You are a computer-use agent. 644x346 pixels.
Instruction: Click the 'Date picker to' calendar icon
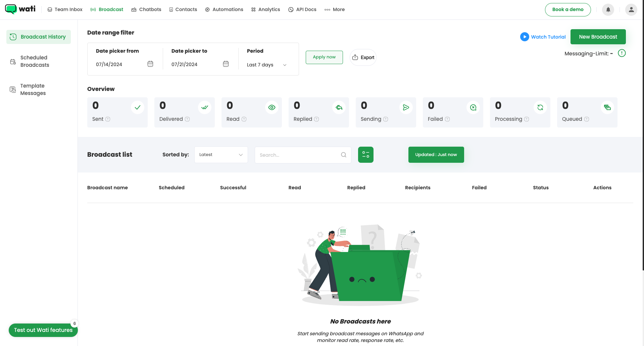tap(226, 64)
